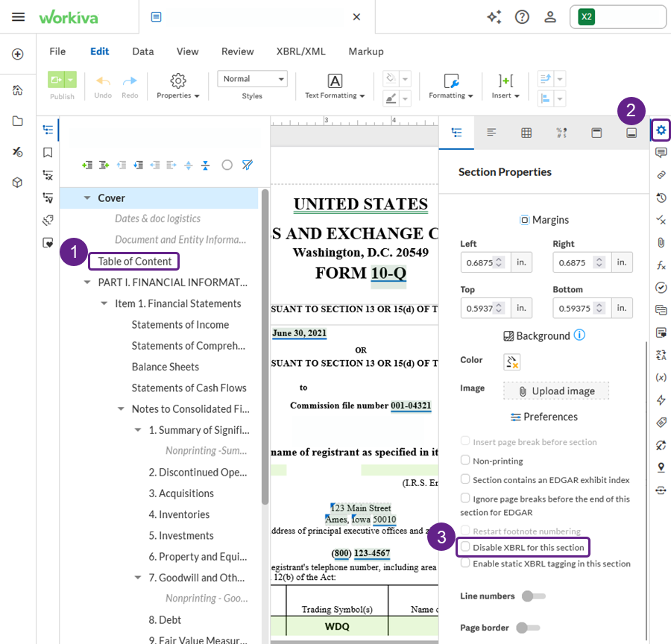Open the comments panel icon

click(x=661, y=152)
